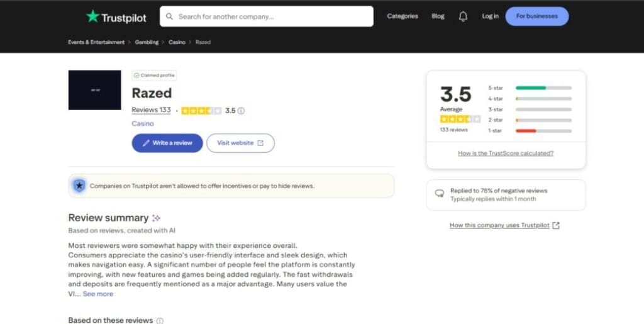The width and height of the screenshot is (644, 324).
Task: Open Gambling breadcrumb category
Action: (x=146, y=42)
